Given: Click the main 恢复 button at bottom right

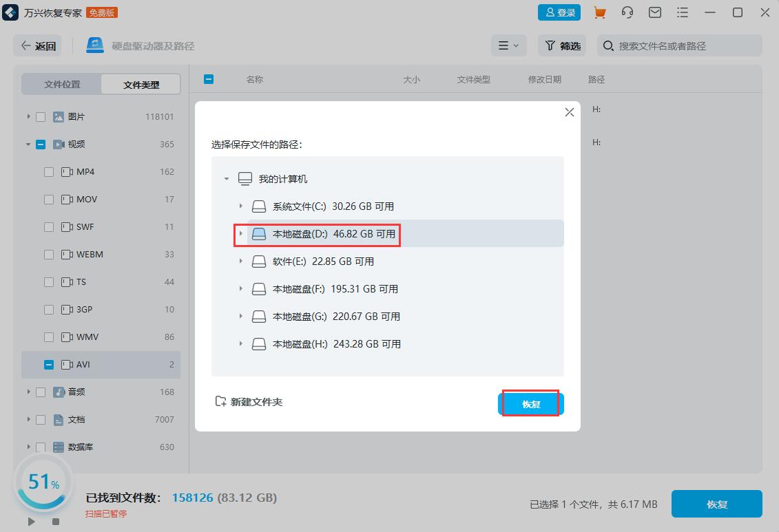Looking at the screenshot, I should (717, 504).
